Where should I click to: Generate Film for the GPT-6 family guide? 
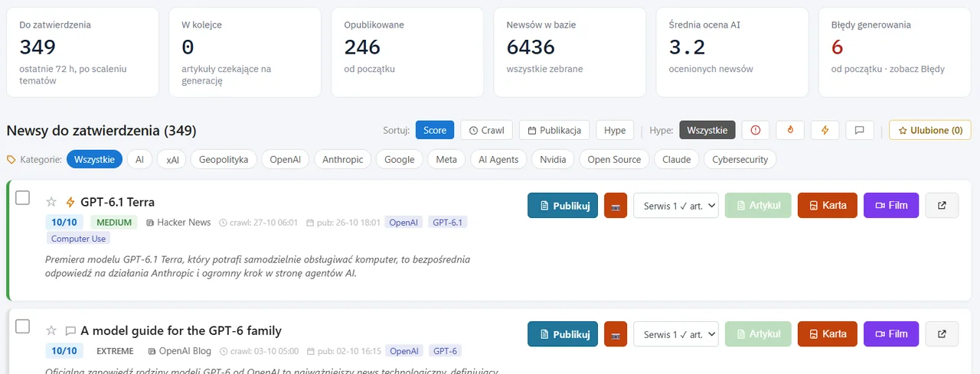pyautogui.click(x=891, y=334)
